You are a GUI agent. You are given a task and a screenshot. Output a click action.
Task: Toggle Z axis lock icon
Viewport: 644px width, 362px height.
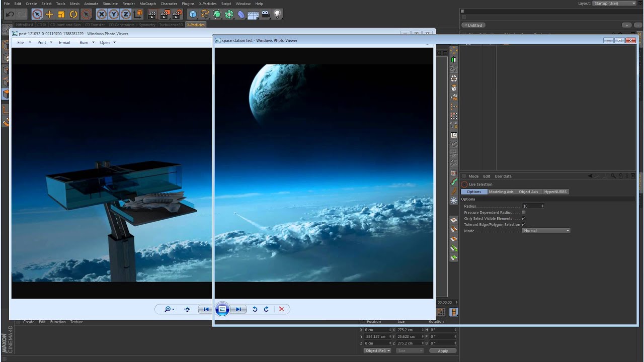point(126,15)
